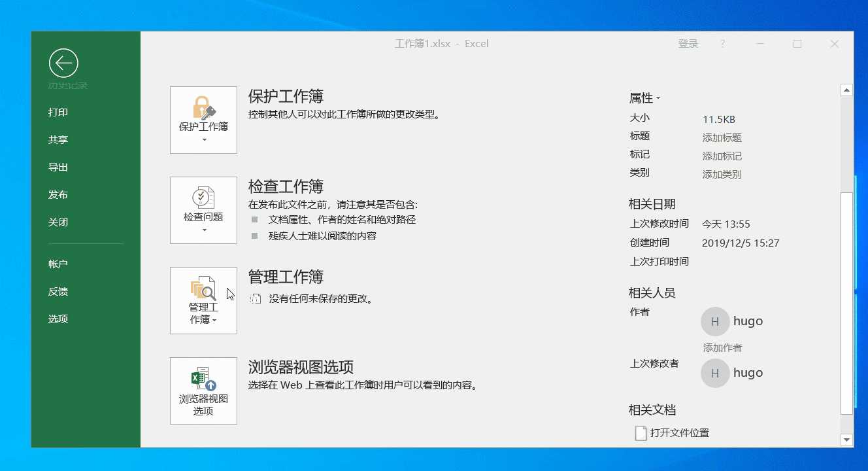Click 没有任何未保存的更改 text

click(x=321, y=299)
